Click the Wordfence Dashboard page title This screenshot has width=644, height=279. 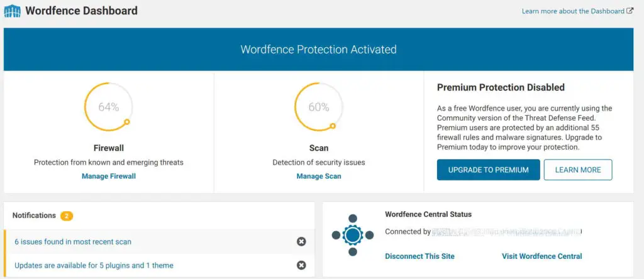81,11
